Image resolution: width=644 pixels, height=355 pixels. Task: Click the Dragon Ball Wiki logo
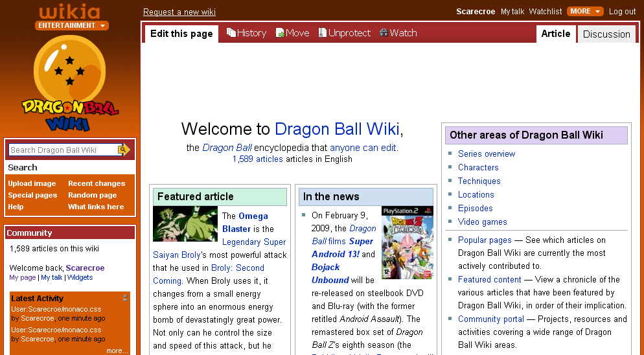(x=70, y=84)
